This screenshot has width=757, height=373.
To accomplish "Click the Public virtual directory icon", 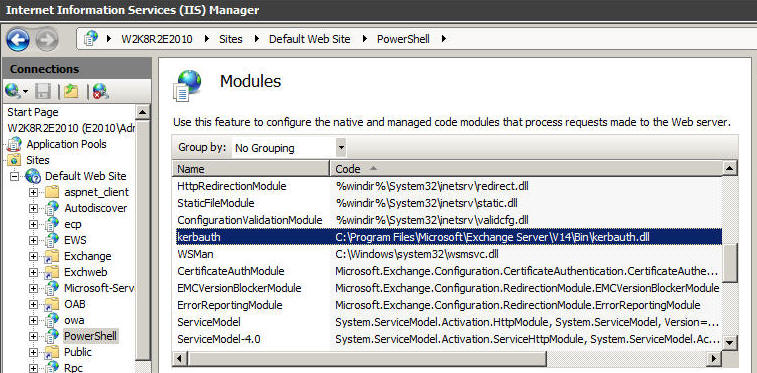I will [52, 352].
